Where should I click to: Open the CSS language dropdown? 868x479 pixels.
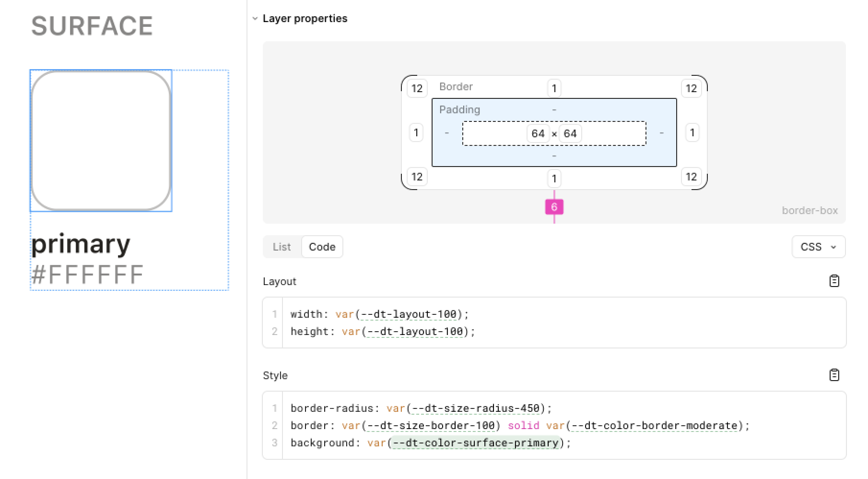[818, 247]
